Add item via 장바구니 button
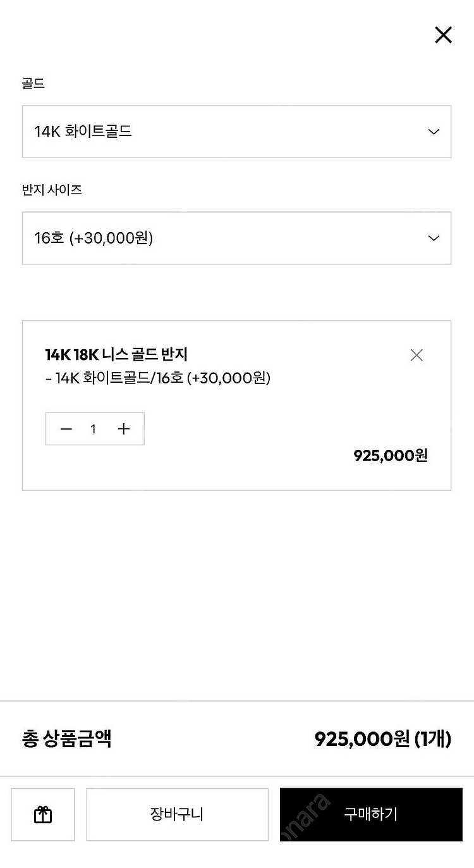Image resolution: width=474 pixels, height=868 pixels. click(x=177, y=814)
